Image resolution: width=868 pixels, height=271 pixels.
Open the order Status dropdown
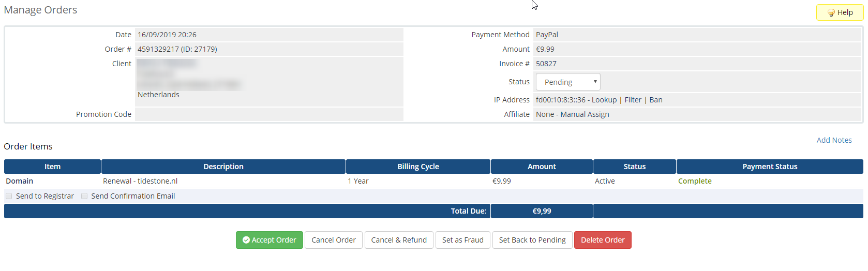point(568,82)
